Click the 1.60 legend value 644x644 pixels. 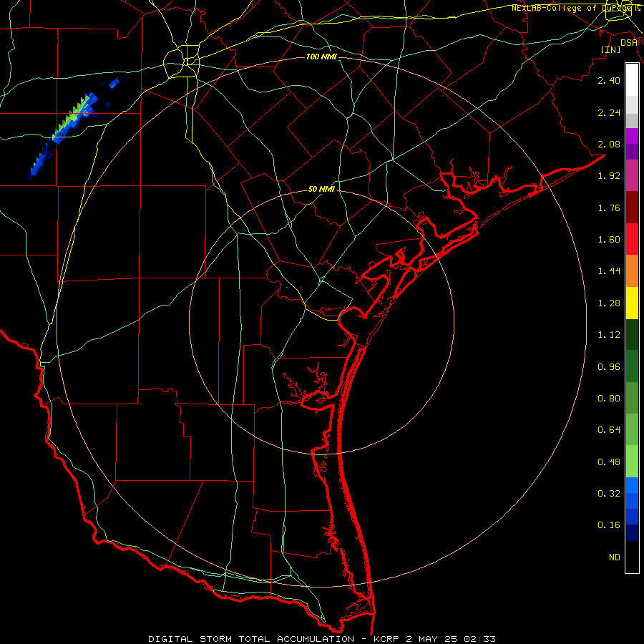(609, 240)
